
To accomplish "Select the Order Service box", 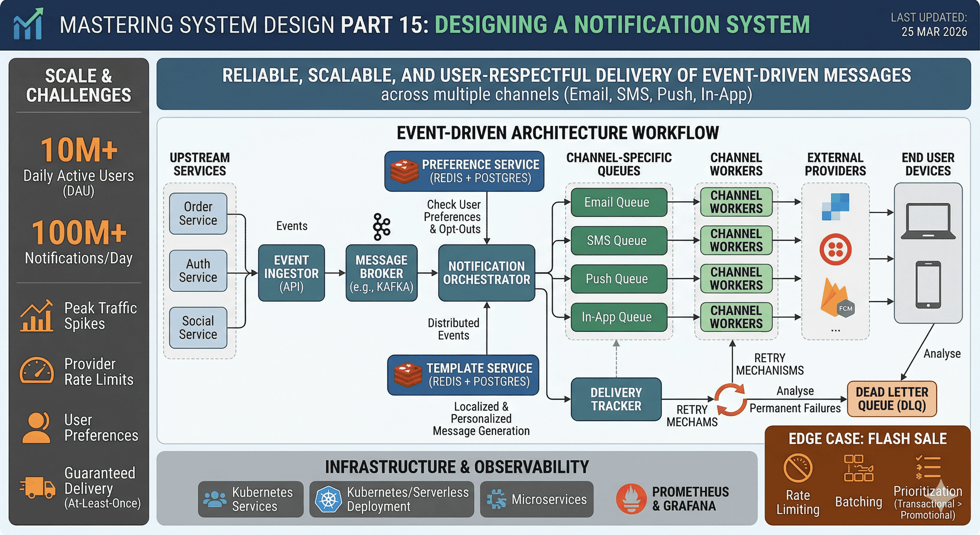I will tap(198, 213).
